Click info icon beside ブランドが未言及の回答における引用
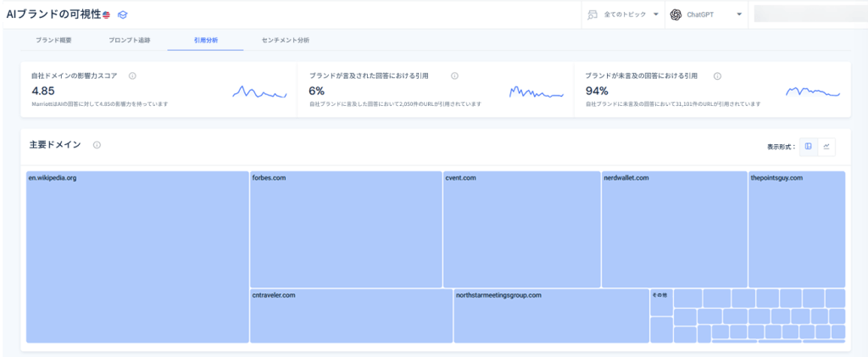 tap(717, 75)
